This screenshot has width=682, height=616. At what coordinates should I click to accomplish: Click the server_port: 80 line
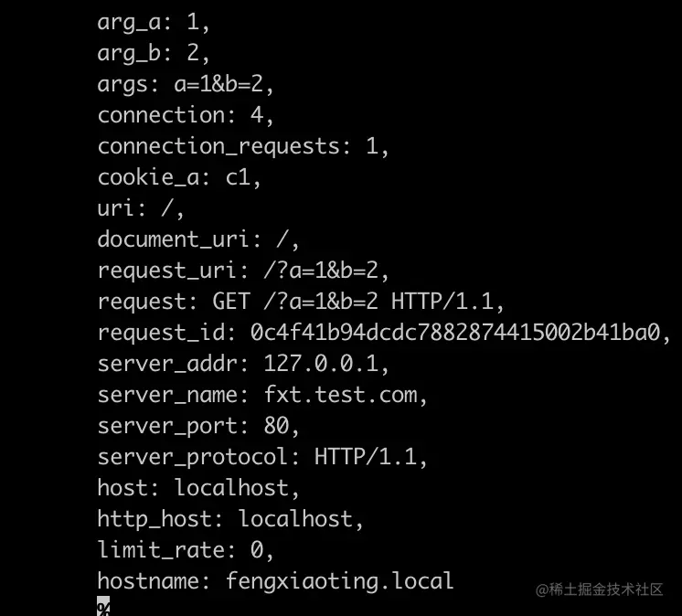coord(198,426)
